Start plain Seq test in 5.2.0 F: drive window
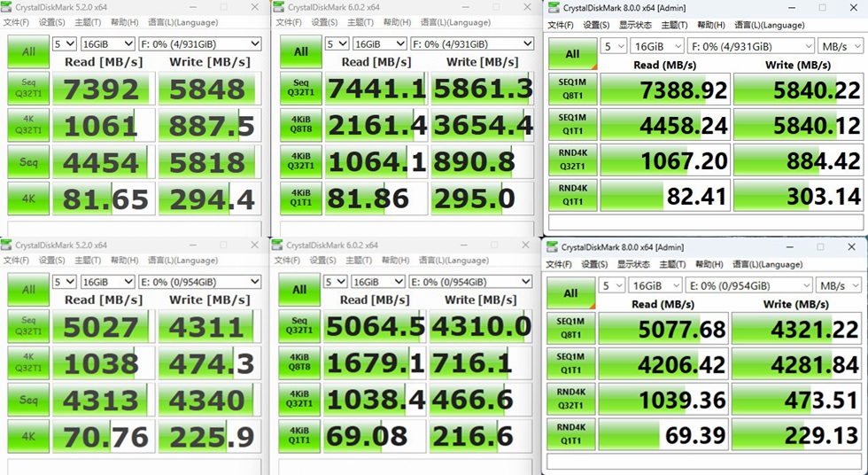Image resolution: width=868 pixels, height=475 pixels. click(x=28, y=162)
